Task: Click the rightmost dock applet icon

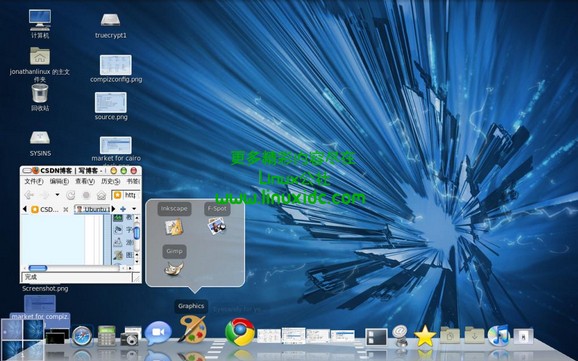Action: [523, 336]
